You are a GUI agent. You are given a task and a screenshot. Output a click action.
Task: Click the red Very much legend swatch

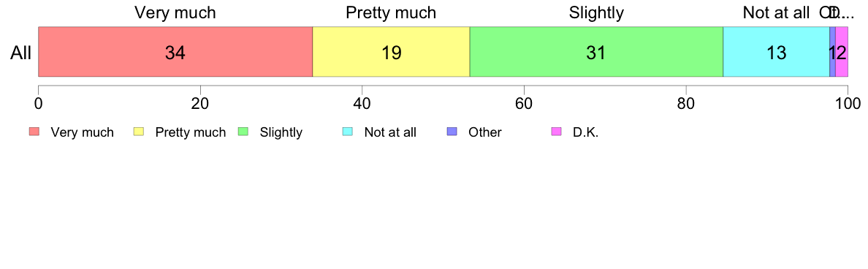tap(34, 132)
